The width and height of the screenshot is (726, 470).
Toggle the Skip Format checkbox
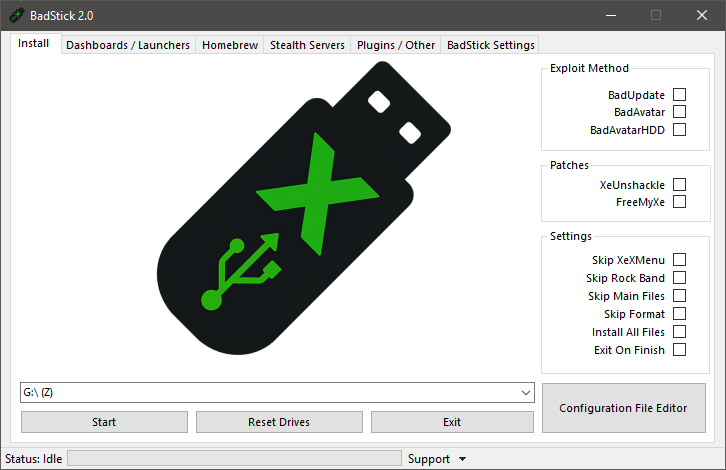pos(680,314)
